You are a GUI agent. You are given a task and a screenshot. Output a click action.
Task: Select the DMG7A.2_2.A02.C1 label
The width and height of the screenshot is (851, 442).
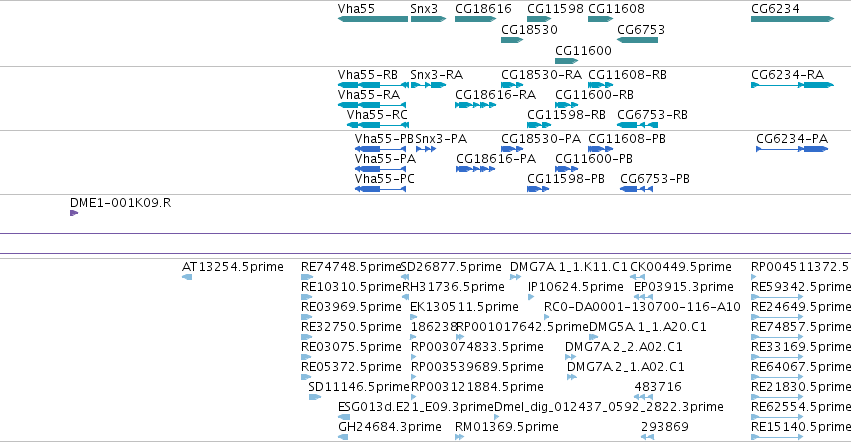(624, 346)
